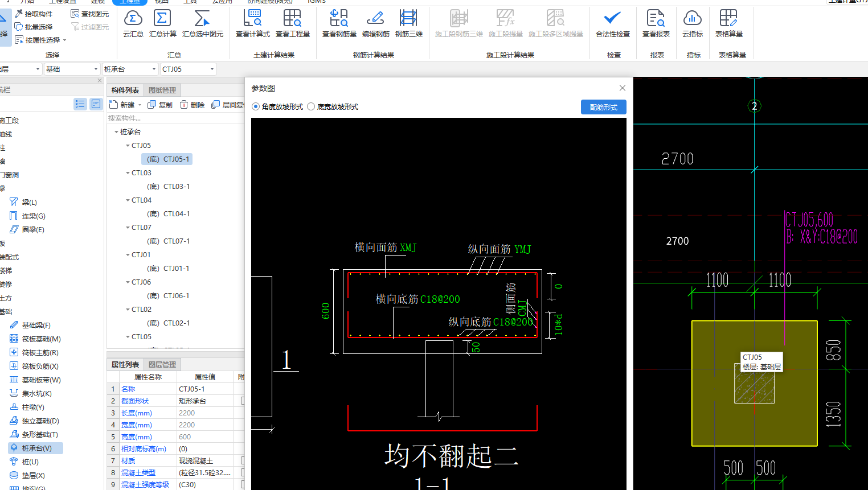Toggle checkbox in 截面形状 row

tap(243, 401)
